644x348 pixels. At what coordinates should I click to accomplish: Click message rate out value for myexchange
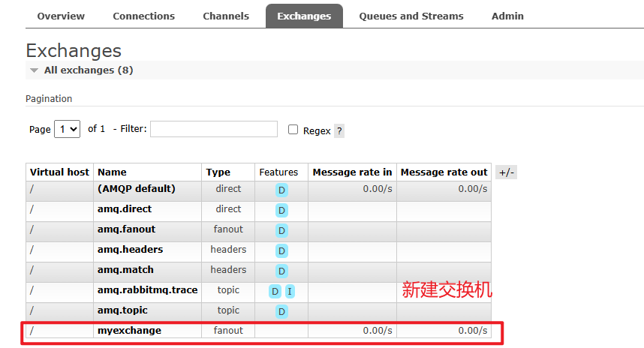point(473,330)
